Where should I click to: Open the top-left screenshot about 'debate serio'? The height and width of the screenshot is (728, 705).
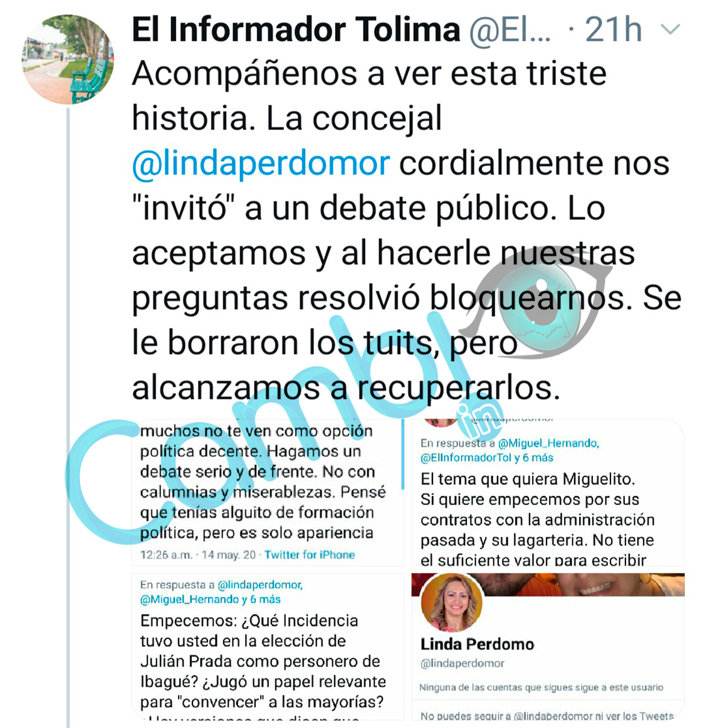coord(268,493)
